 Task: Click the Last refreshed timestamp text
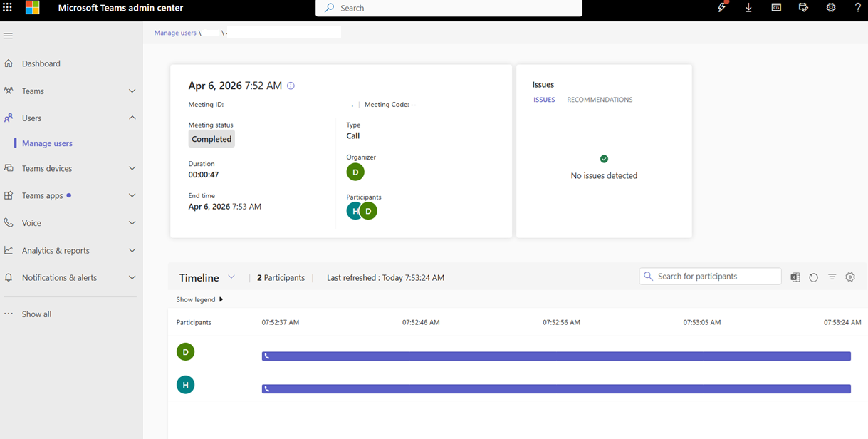(385, 278)
